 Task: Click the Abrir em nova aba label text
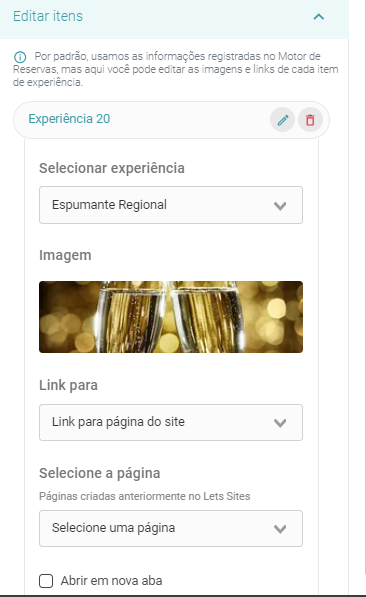(112, 581)
